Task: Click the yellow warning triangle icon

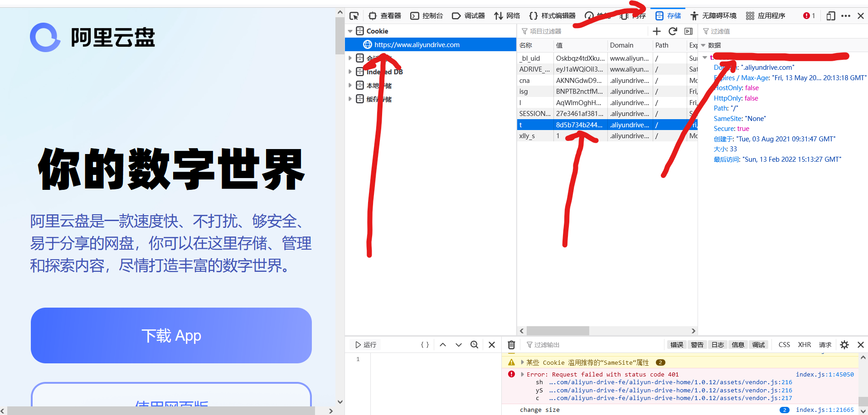Action: 511,362
